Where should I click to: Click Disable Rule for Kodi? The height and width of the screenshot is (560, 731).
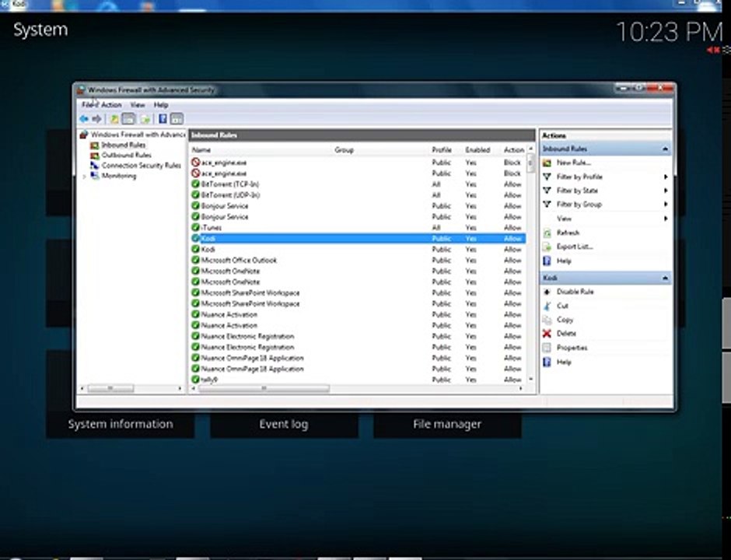click(x=575, y=292)
